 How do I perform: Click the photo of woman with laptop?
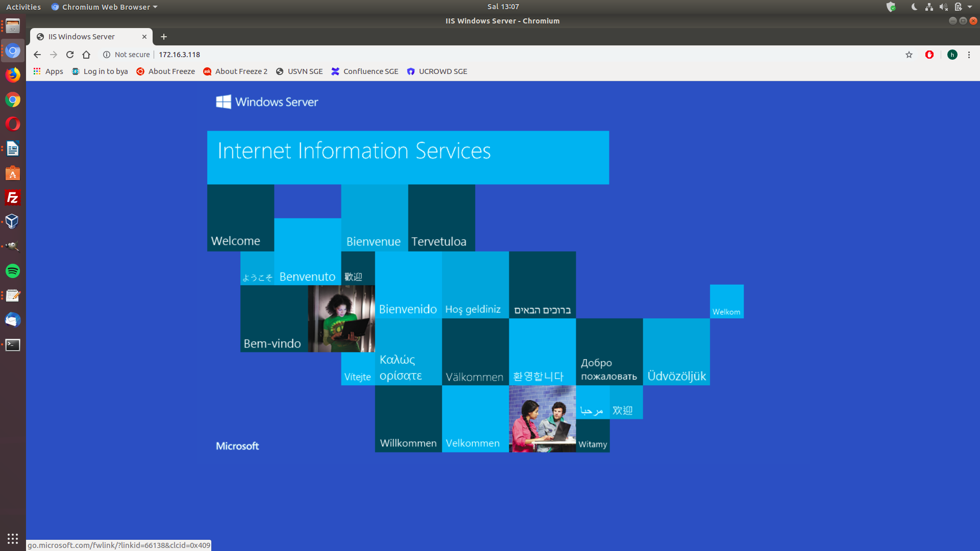pos(341,318)
